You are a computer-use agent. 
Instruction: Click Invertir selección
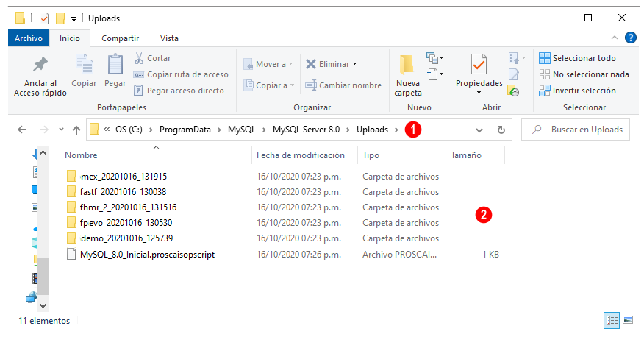pyautogui.click(x=577, y=91)
